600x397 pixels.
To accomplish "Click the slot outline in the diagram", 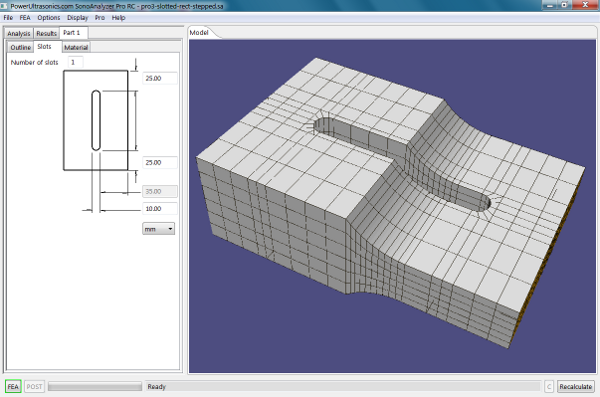I will coord(96,120).
